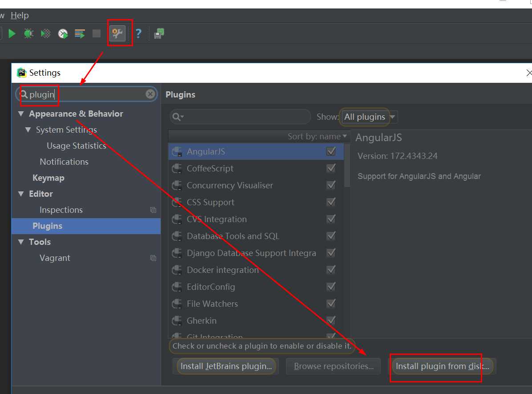Close the Settings dialog
532x394 pixels.
(528, 73)
